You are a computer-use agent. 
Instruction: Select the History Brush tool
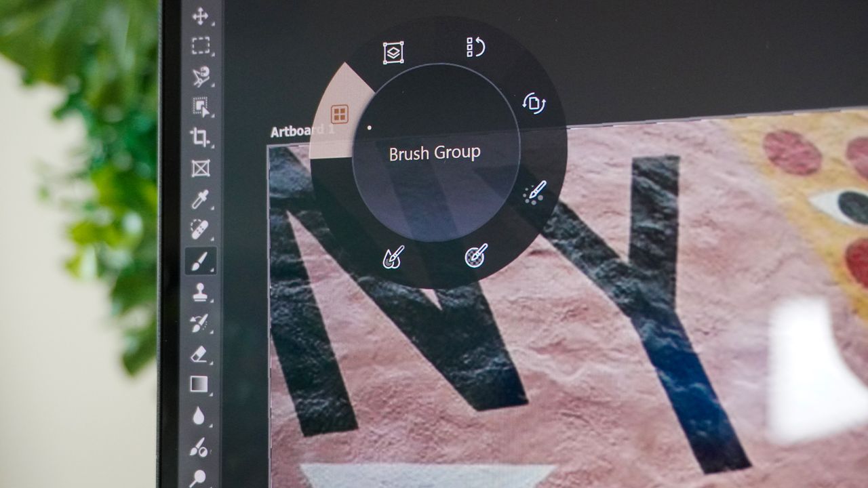point(199,323)
